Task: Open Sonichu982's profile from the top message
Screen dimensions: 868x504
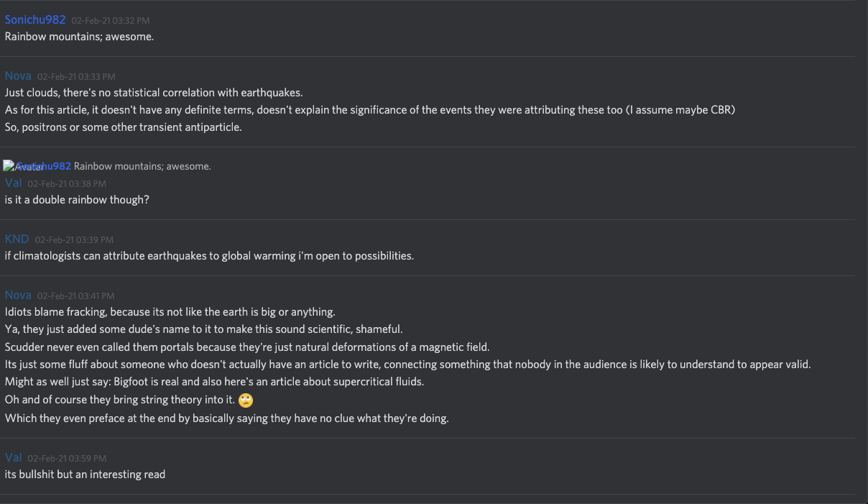Action: click(x=35, y=19)
